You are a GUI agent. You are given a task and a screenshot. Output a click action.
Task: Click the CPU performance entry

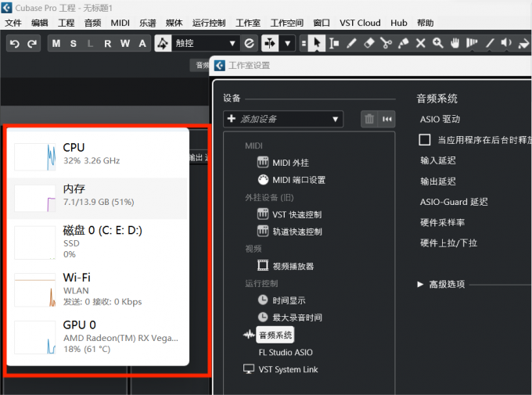pos(98,156)
